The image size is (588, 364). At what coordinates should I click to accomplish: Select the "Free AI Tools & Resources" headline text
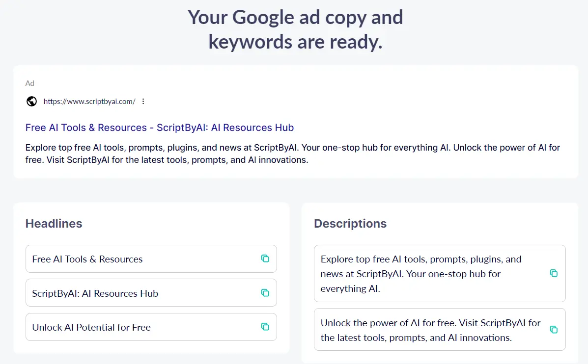pyautogui.click(x=87, y=259)
